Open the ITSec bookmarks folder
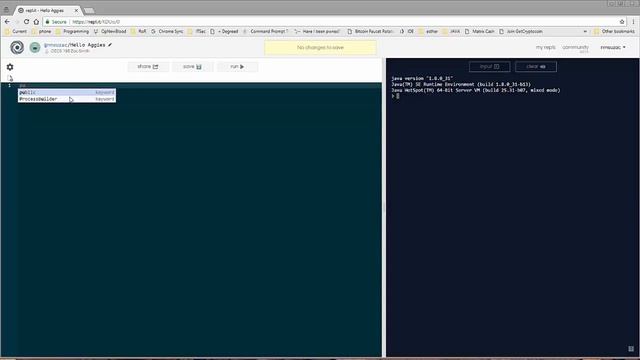Screen dimensions: 640x360 tap(197, 31)
